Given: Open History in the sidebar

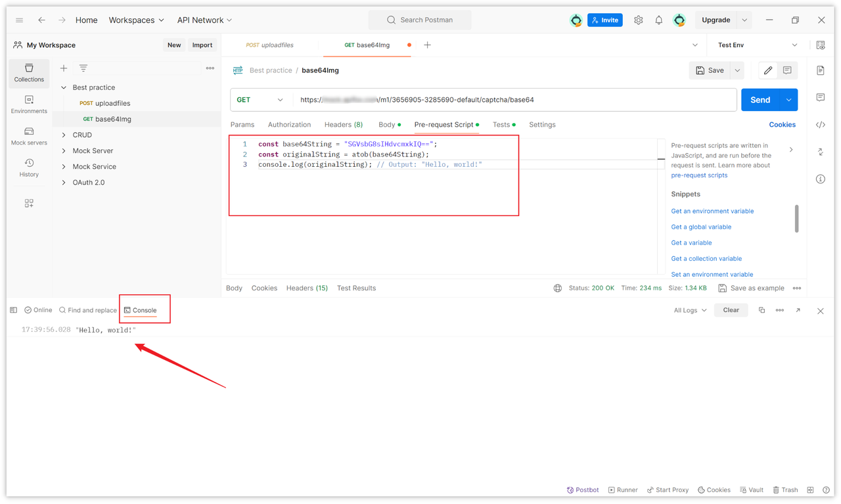Looking at the screenshot, I should [x=29, y=168].
